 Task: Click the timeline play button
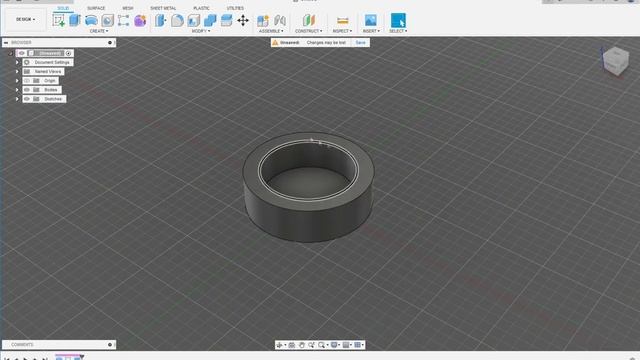point(25,358)
